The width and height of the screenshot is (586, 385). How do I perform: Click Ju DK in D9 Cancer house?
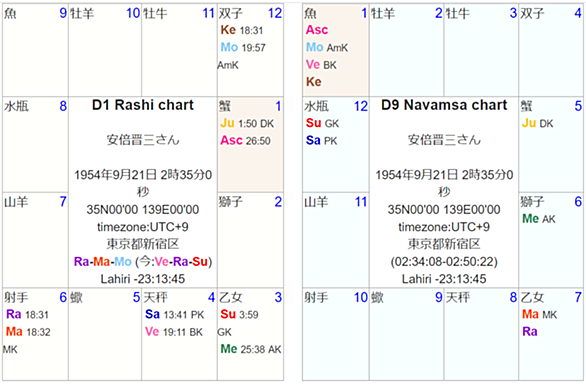(x=537, y=123)
